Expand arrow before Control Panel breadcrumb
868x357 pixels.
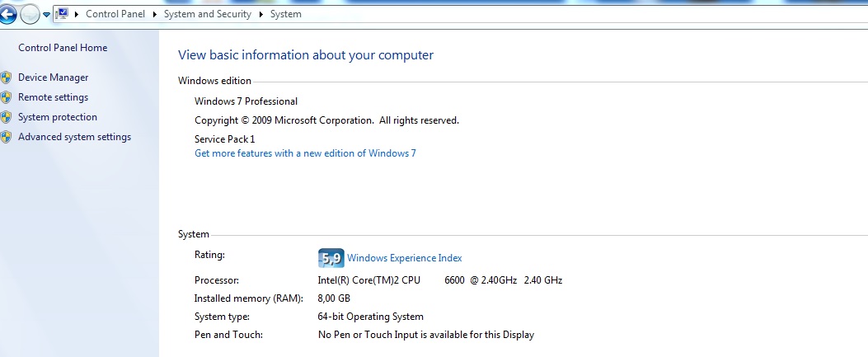pos(77,14)
